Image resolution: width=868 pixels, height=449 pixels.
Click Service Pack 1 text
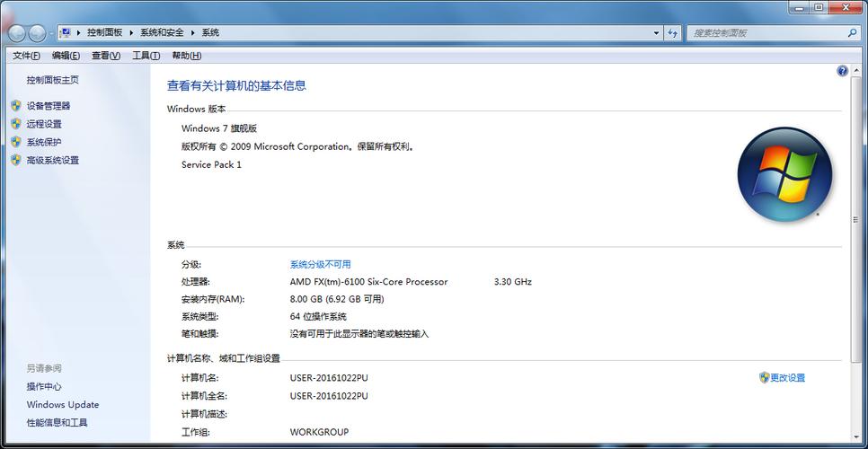(211, 164)
